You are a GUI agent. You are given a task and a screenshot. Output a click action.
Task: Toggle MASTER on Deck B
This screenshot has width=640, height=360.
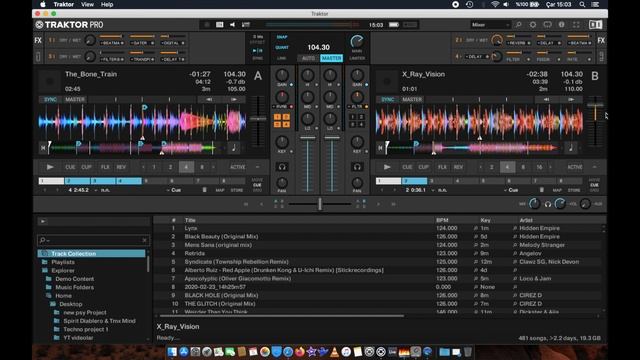[x=412, y=99]
